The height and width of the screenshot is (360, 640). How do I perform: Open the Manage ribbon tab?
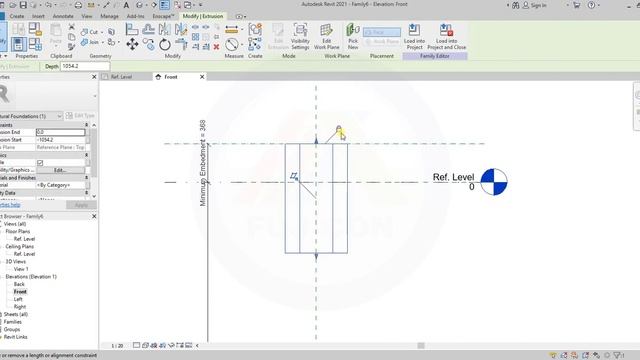(x=109, y=16)
